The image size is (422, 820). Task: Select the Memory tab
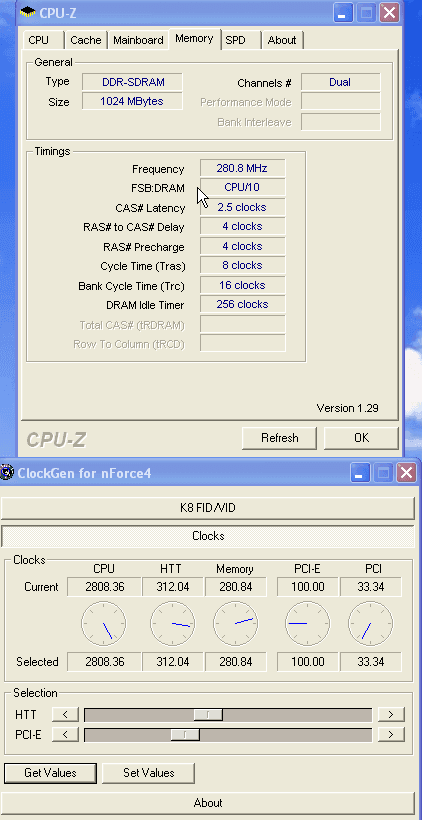coord(194,39)
